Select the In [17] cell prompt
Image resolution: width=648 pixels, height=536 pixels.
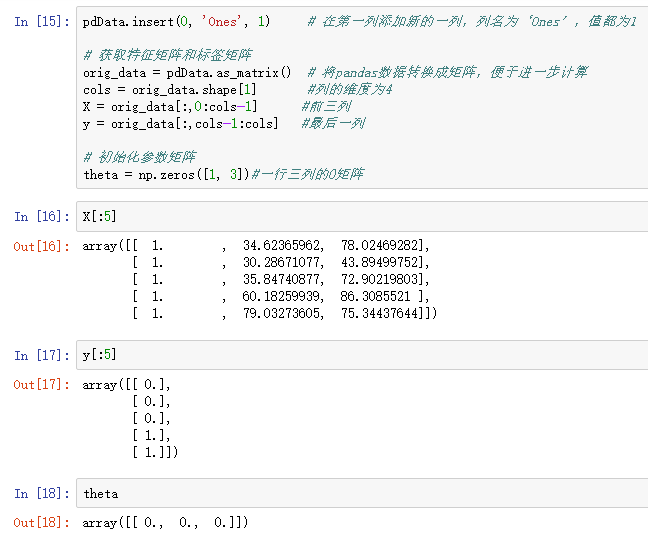click(42, 355)
